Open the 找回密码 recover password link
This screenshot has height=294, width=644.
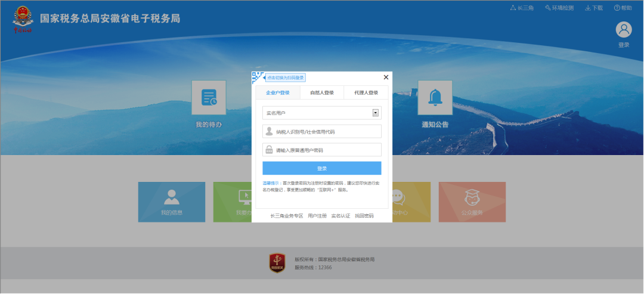[364, 215]
